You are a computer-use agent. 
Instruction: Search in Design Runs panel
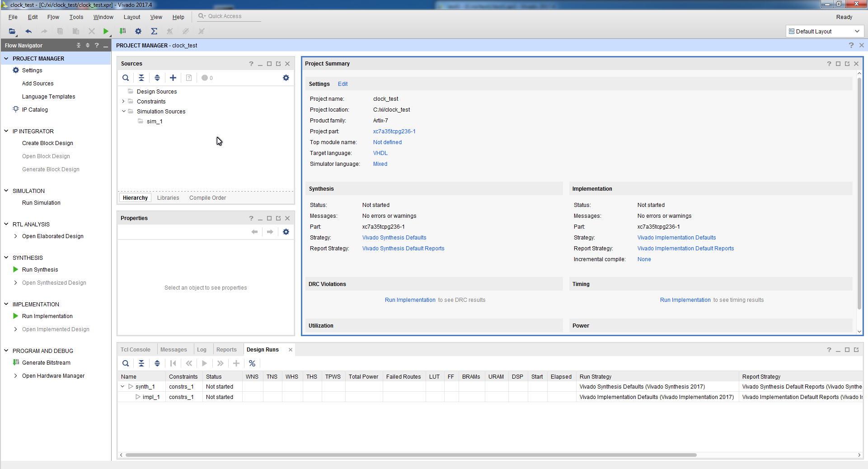point(126,363)
